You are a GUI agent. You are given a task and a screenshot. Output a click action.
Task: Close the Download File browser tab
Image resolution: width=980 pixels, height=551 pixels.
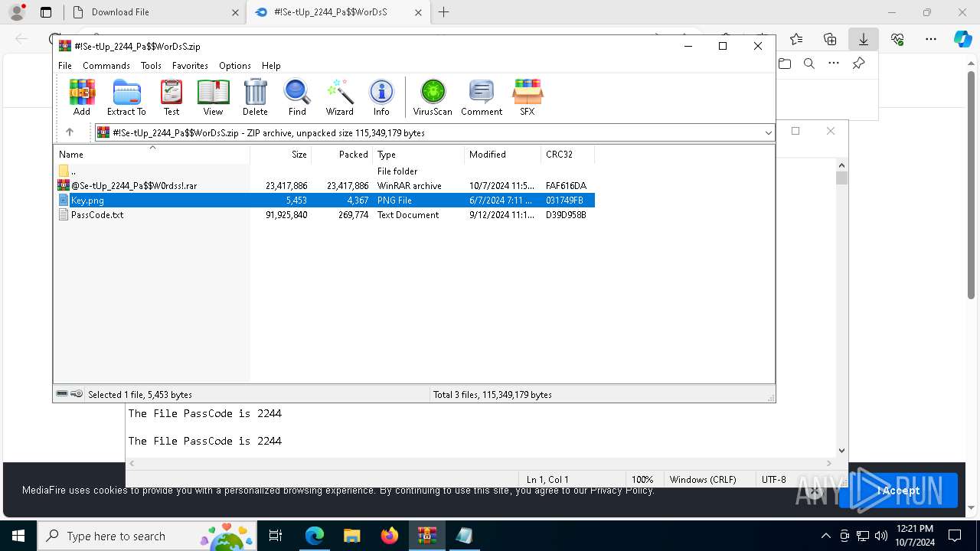tap(235, 12)
